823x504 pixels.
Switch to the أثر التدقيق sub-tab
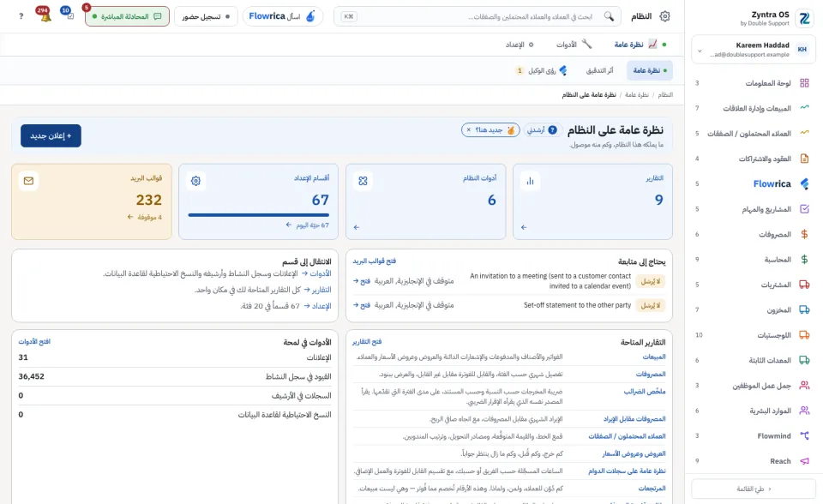coord(599,70)
